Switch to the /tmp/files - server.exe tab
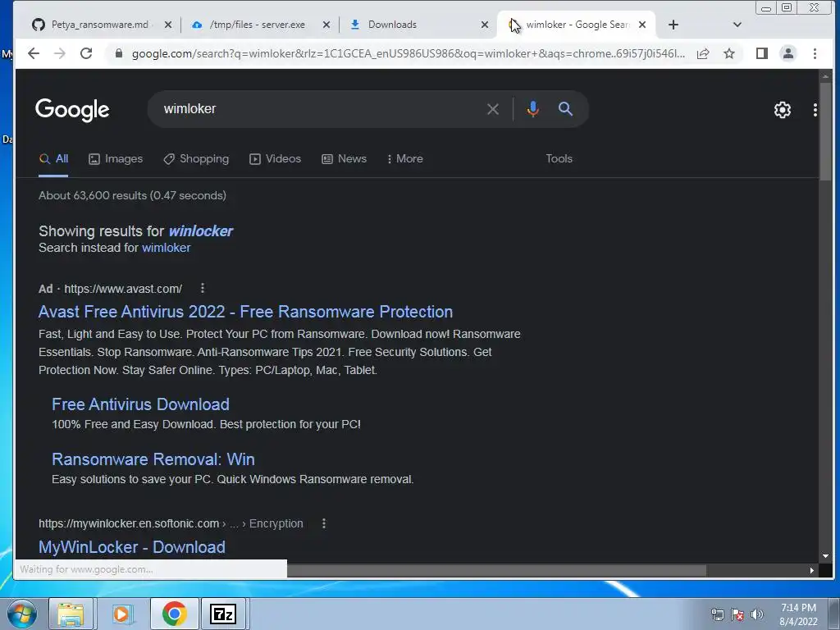This screenshot has height=630, width=840. [258, 25]
